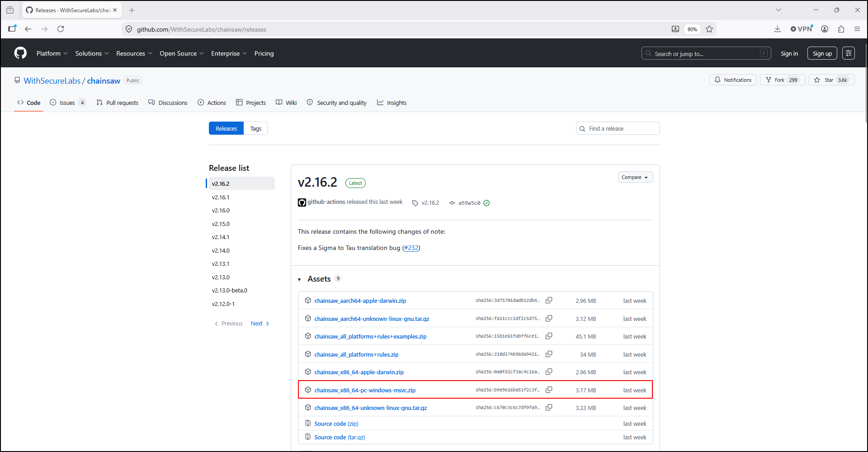Copy SHA256 for chainsaw_all_platforms+rules.zip
The height and width of the screenshot is (452, 868).
[549, 354]
